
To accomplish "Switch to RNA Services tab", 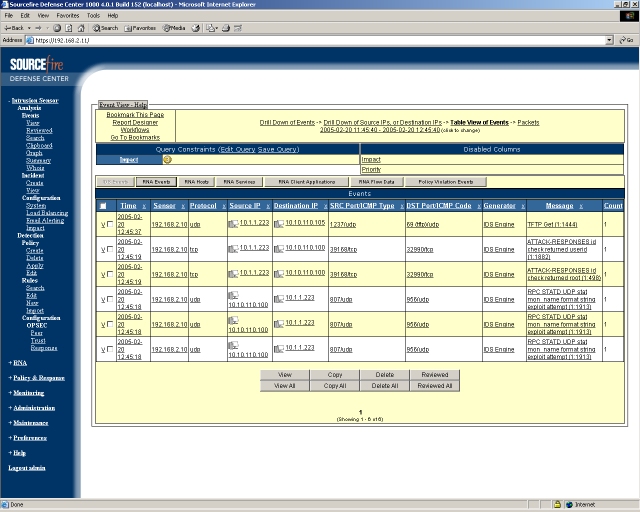I will point(239,182).
